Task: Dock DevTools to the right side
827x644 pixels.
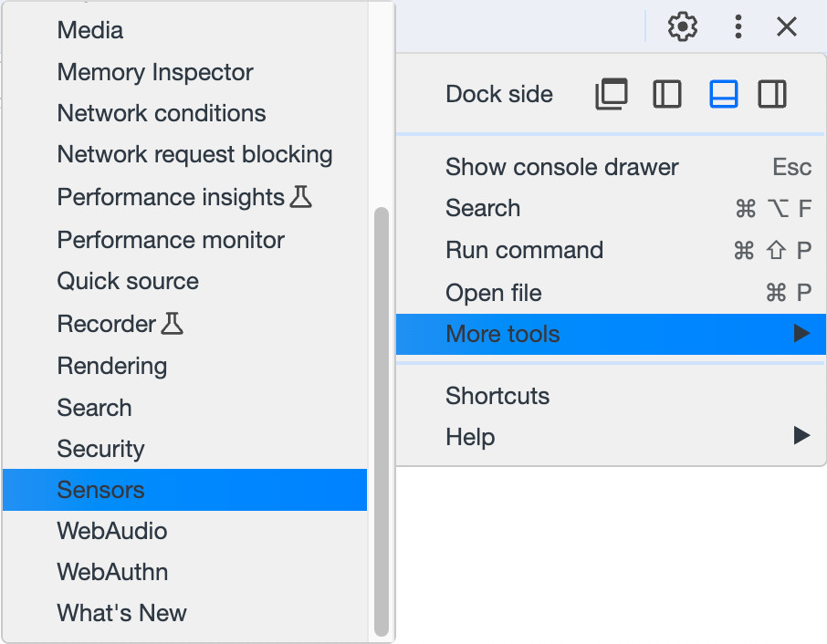Action: 772,93
